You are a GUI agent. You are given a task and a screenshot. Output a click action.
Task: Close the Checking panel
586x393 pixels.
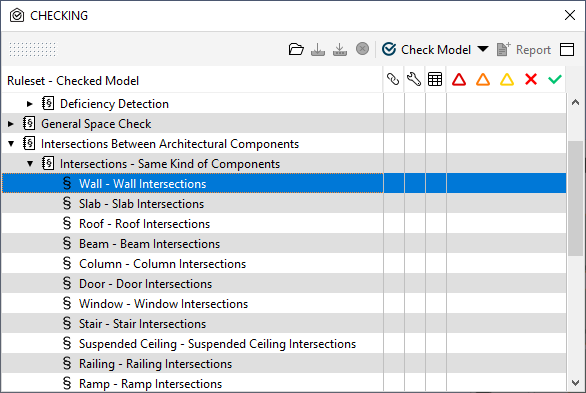pos(570,15)
